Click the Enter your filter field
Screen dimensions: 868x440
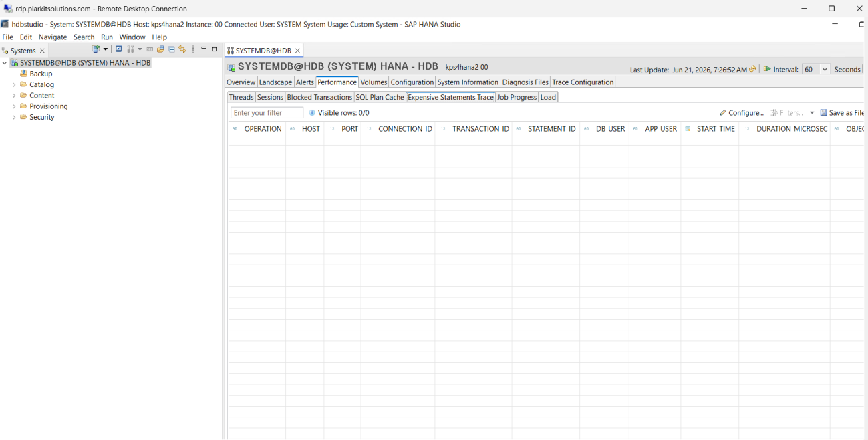[267, 113]
